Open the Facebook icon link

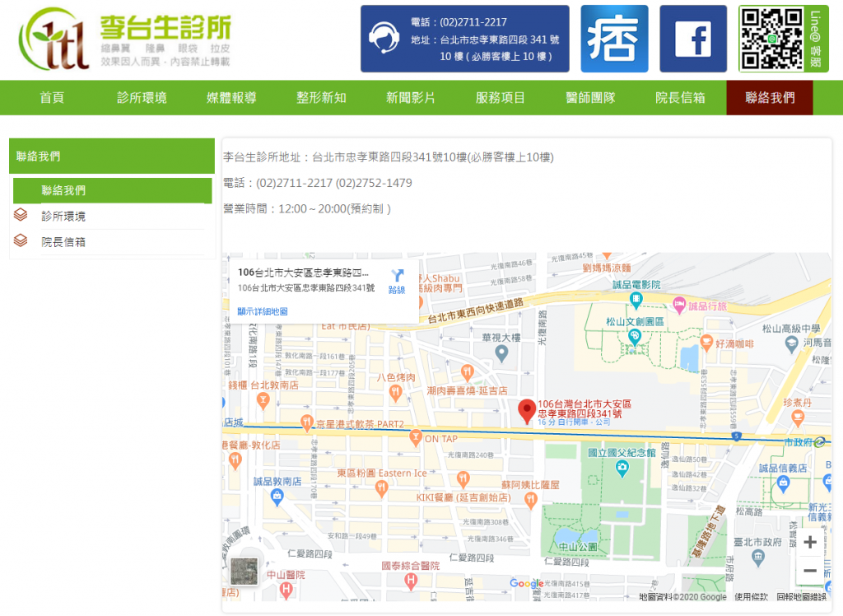(693, 39)
